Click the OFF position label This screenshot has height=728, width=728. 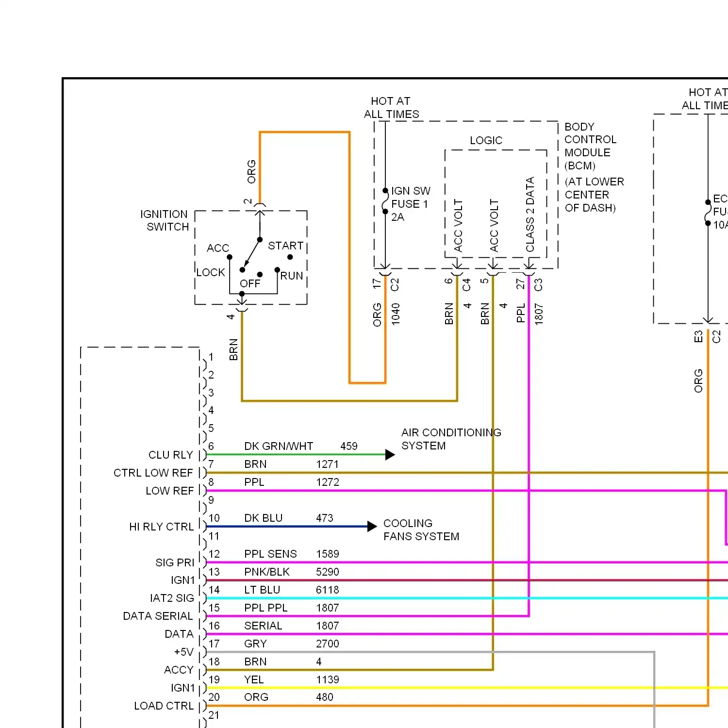click(250, 283)
